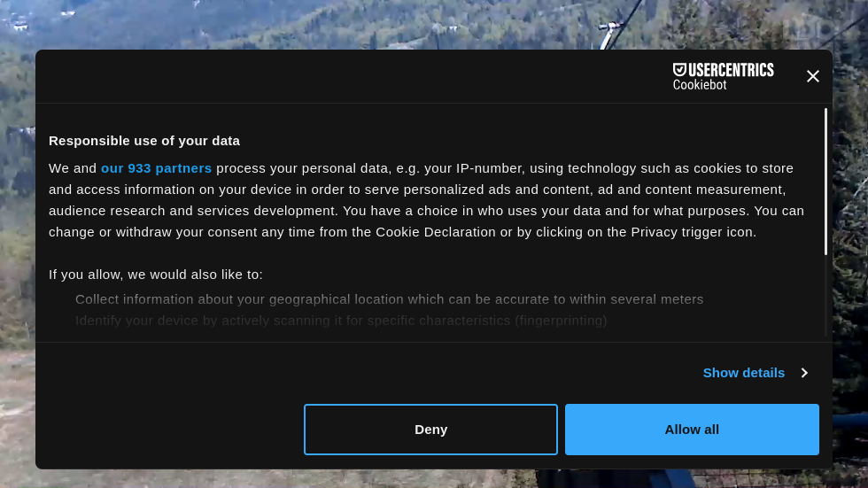This screenshot has height=488, width=868.
Task: Click the empty dialog header left of the logo
Action: point(354,76)
